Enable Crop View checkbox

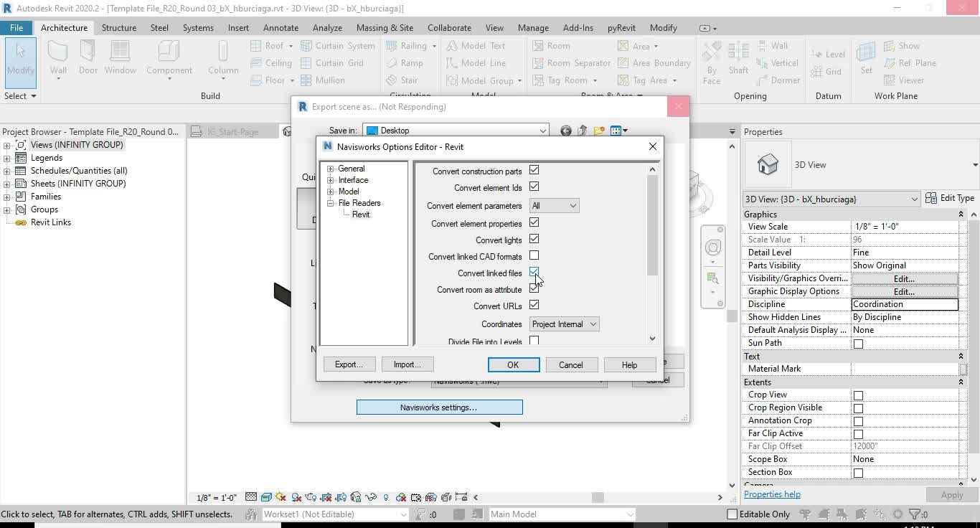coord(858,395)
